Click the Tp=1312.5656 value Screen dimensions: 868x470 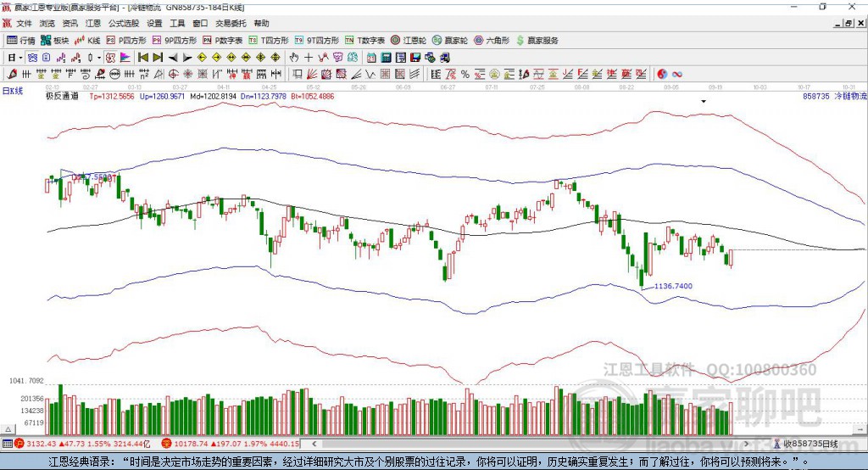click(112, 96)
